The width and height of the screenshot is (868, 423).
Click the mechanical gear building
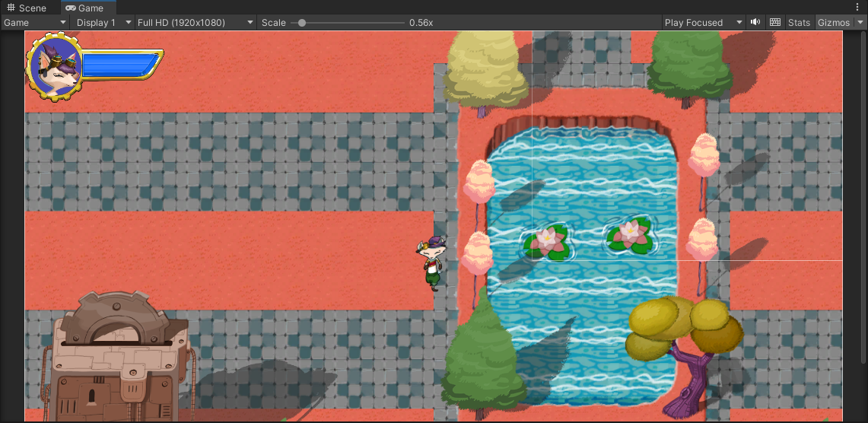[x=117, y=357]
